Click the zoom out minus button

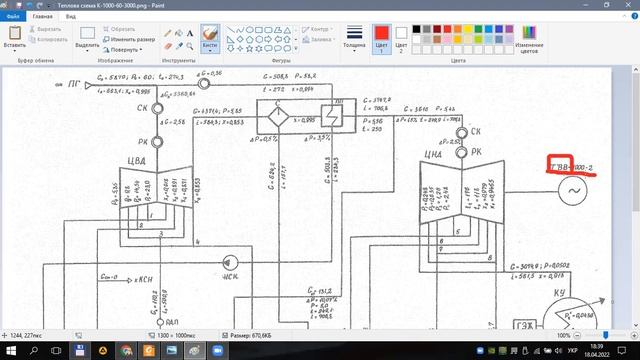(x=577, y=336)
